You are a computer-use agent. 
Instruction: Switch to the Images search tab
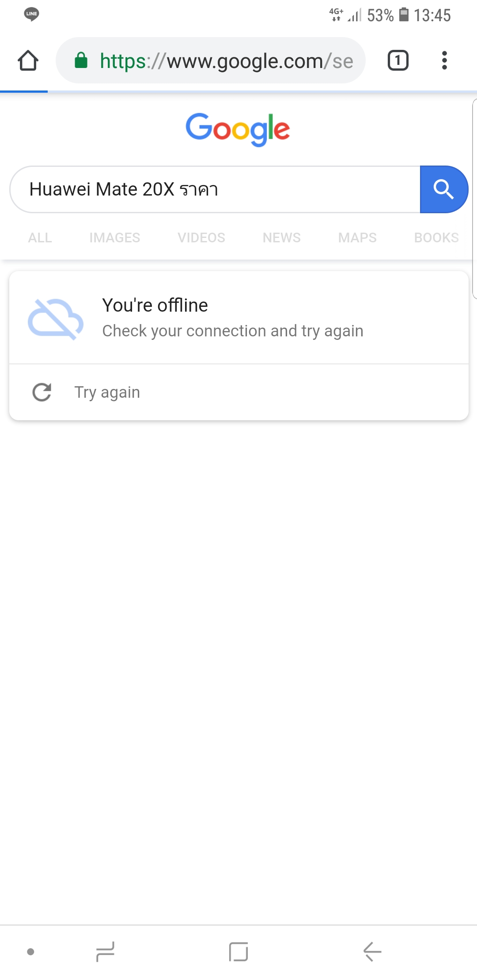pos(114,237)
